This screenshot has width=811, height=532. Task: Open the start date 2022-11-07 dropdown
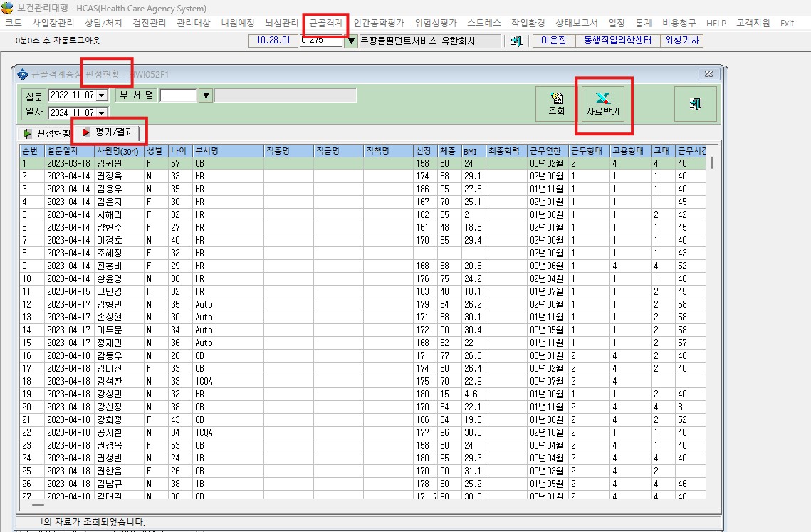(102, 95)
